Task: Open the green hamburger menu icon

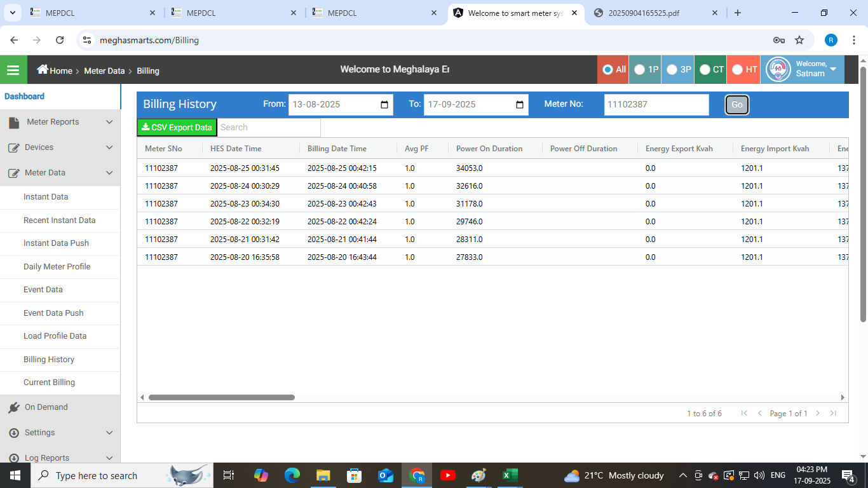Action: tap(13, 70)
